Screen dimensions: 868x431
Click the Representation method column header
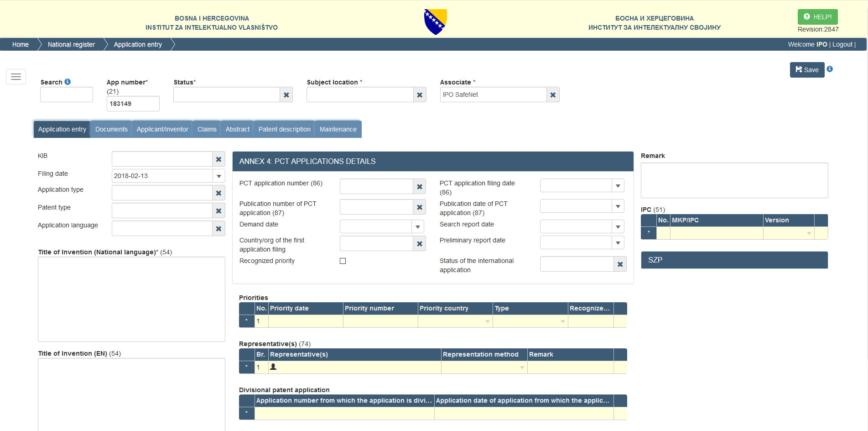point(484,354)
